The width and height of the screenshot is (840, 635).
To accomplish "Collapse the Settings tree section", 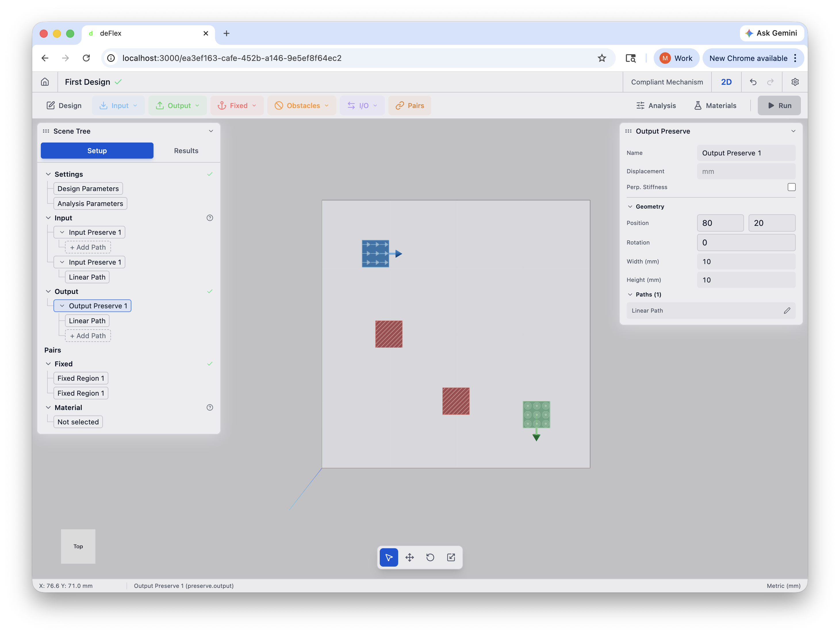I will click(x=48, y=174).
